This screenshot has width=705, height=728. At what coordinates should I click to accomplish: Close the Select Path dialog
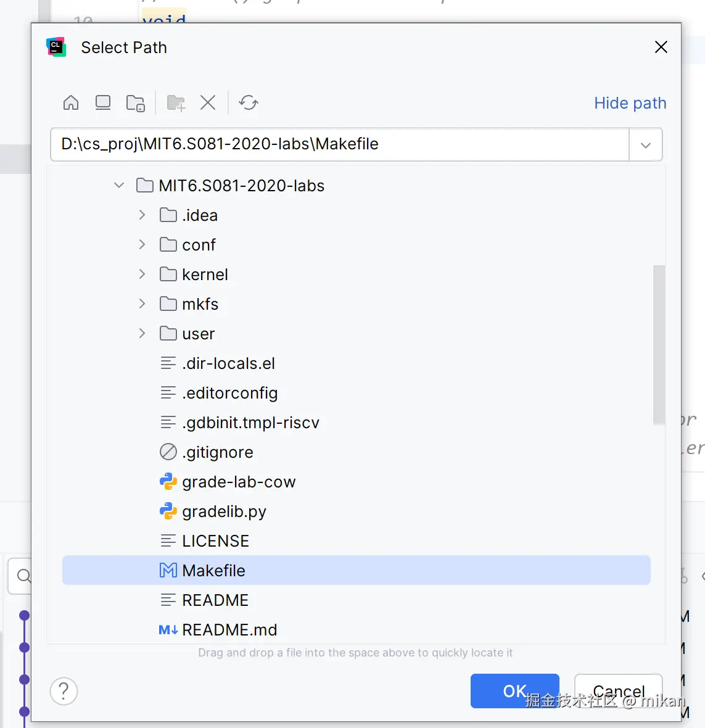(x=661, y=48)
